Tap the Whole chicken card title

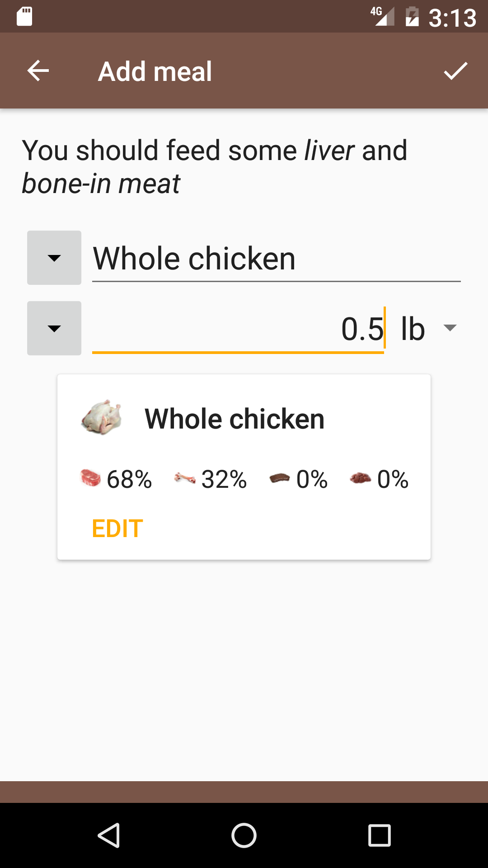(x=235, y=419)
